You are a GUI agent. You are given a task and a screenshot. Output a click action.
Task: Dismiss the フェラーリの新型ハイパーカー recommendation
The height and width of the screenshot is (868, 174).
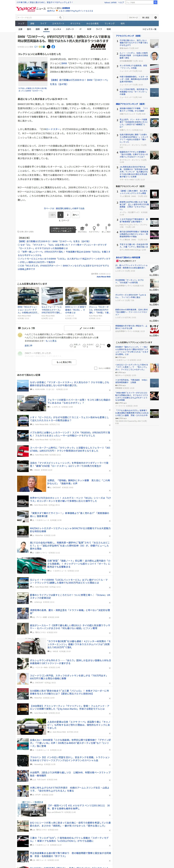coord(109,410)
